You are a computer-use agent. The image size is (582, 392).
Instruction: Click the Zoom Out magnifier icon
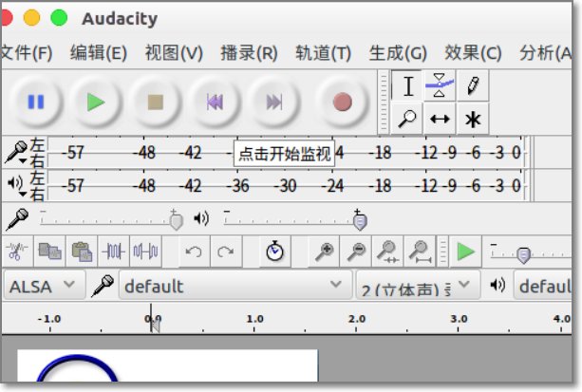356,252
